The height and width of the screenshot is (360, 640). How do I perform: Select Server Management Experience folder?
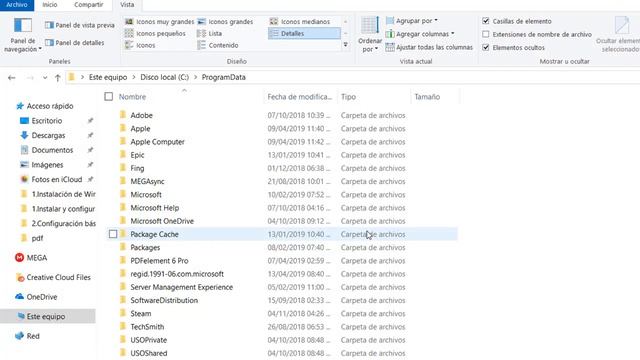[182, 287]
